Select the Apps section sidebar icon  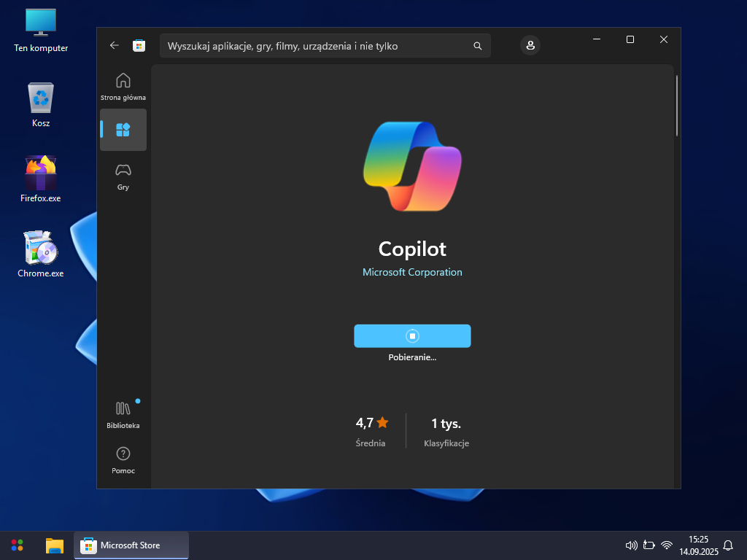point(123,130)
